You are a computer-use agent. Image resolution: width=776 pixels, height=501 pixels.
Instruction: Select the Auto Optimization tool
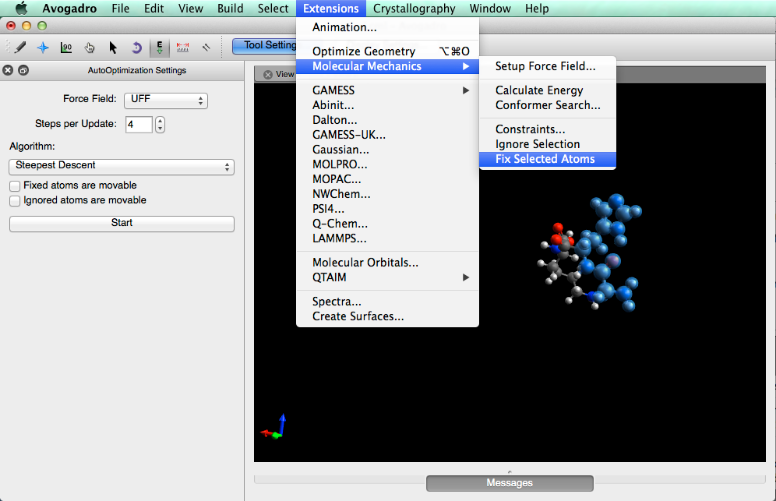pos(159,48)
